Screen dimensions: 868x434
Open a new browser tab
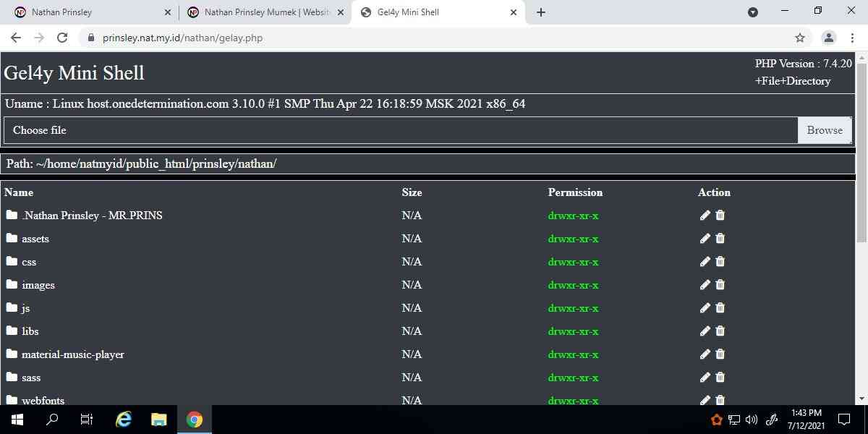(x=541, y=12)
